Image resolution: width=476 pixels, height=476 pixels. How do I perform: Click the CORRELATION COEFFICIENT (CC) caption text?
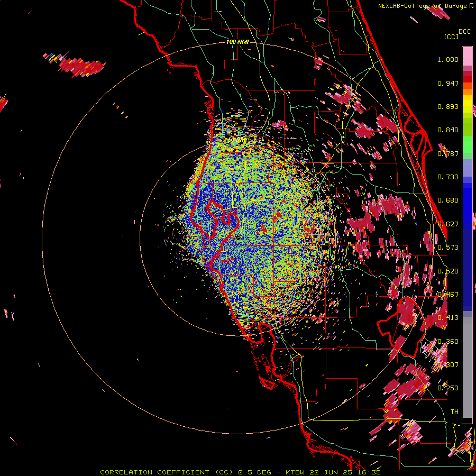coord(167,472)
